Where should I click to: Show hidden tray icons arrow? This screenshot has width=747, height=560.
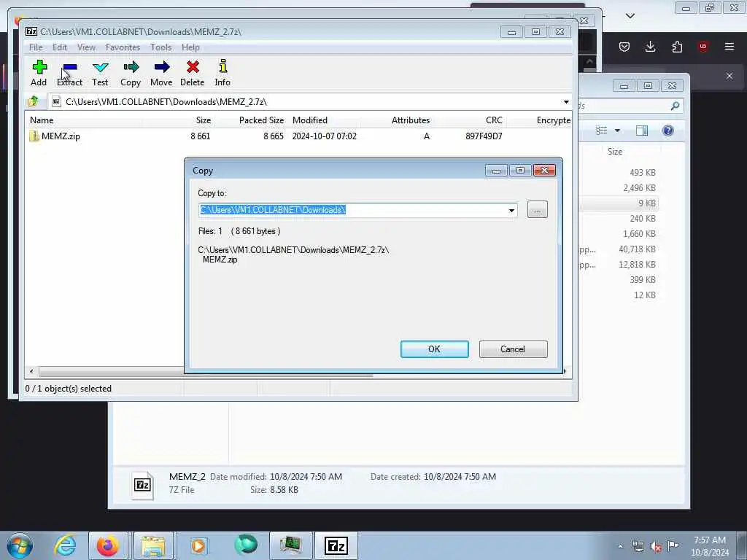[x=620, y=546]
